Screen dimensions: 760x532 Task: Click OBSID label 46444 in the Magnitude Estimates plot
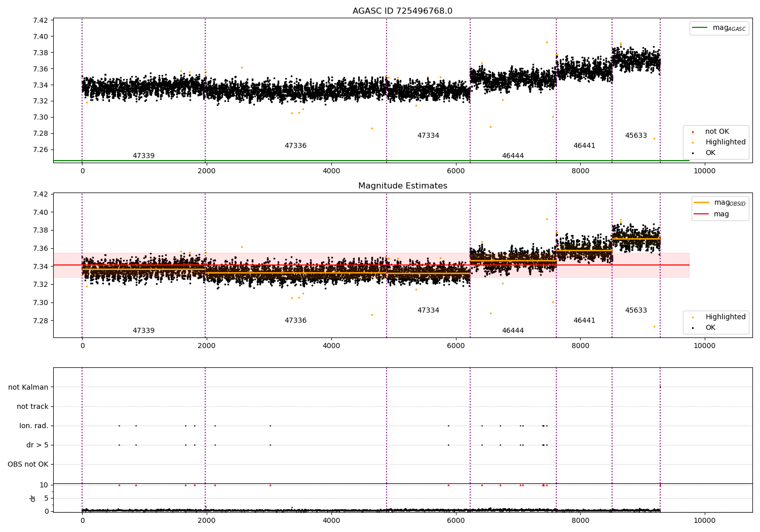click(513, 331)
